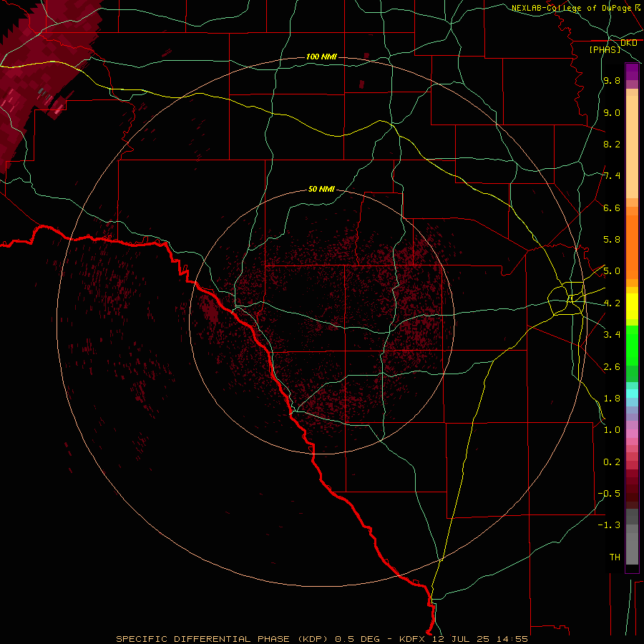
Task: Click the TH label at the scale bottom
Action: 615,557
